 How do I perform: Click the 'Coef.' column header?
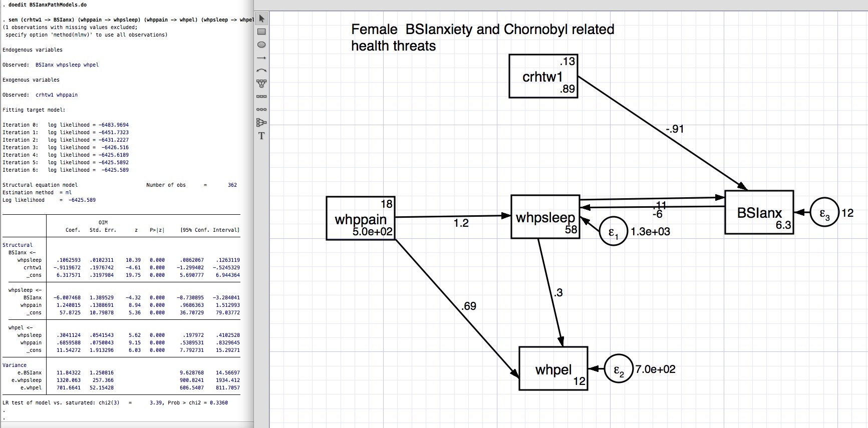(x=73, y=230)
